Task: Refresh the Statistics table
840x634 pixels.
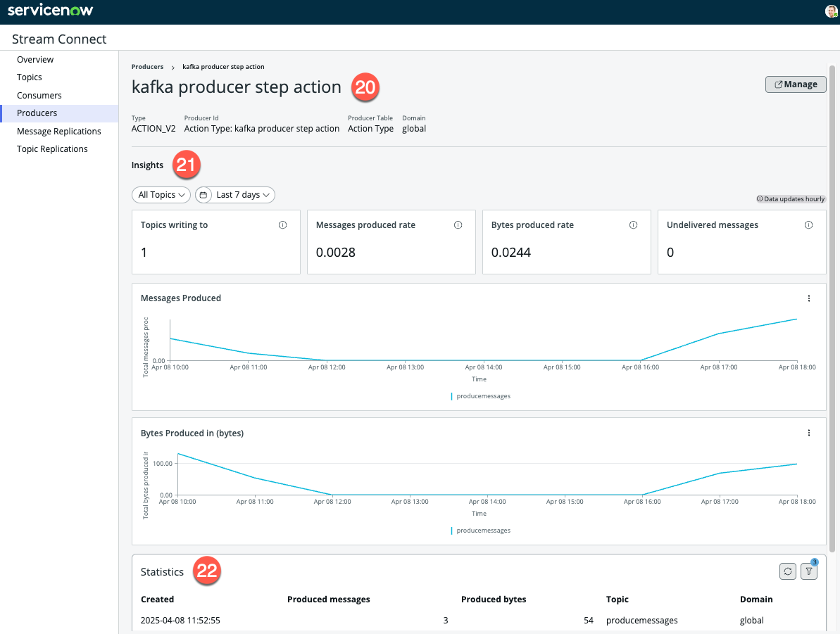Action: (787, 571)
